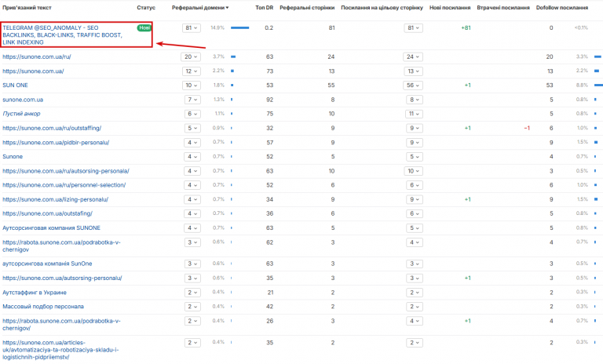Click the 14.9% referring domains percentage
Screen dimensions: 603x364
[217, 27]
